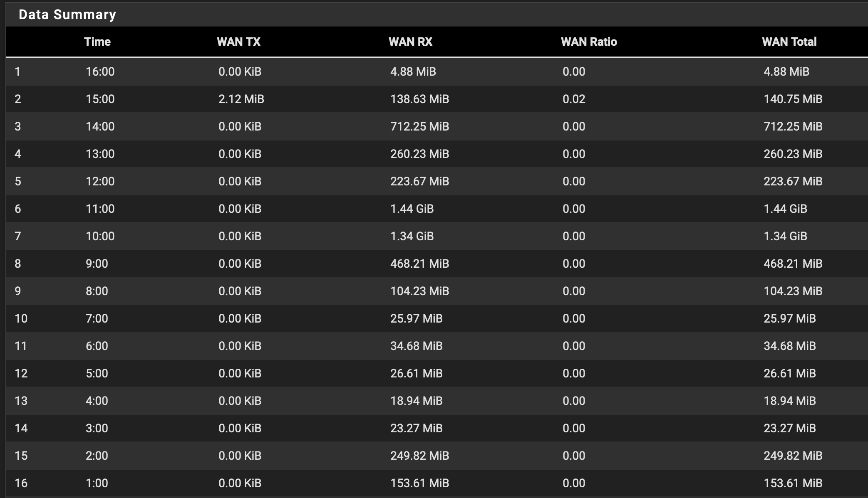Viewport: 868px width, 498px height.
Task: Click WAN RX value 25.97 MiB
Action: coord(416,318)
